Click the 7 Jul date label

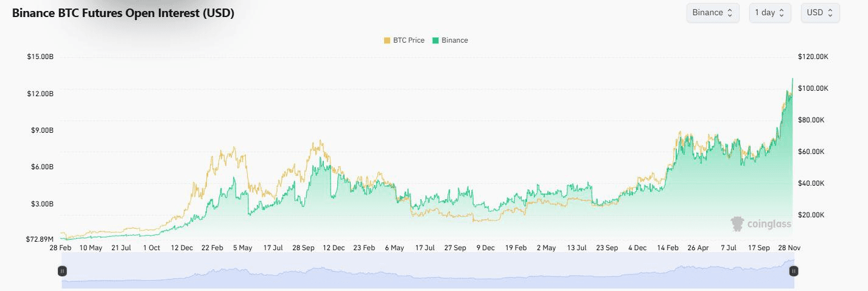(x=729, y=248)
